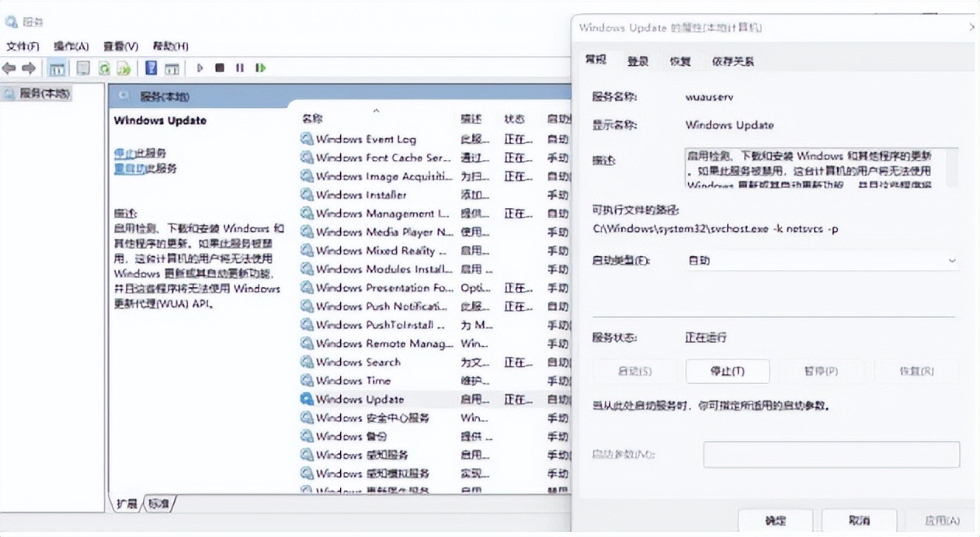Screen dimensions: 980x537
Task: Select 服务(本地) in the console tree
Action: point(44,94)
